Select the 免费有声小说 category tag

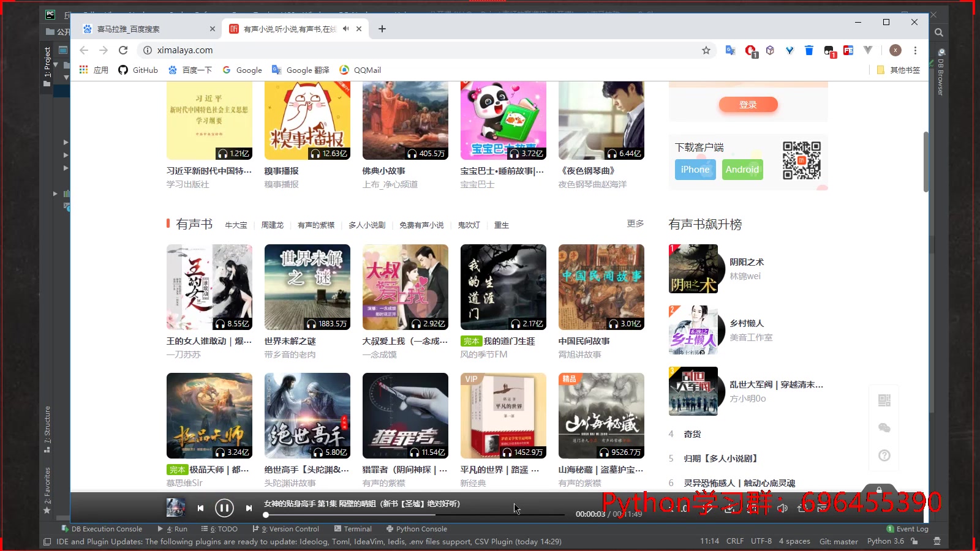click(x=421, y=225)
